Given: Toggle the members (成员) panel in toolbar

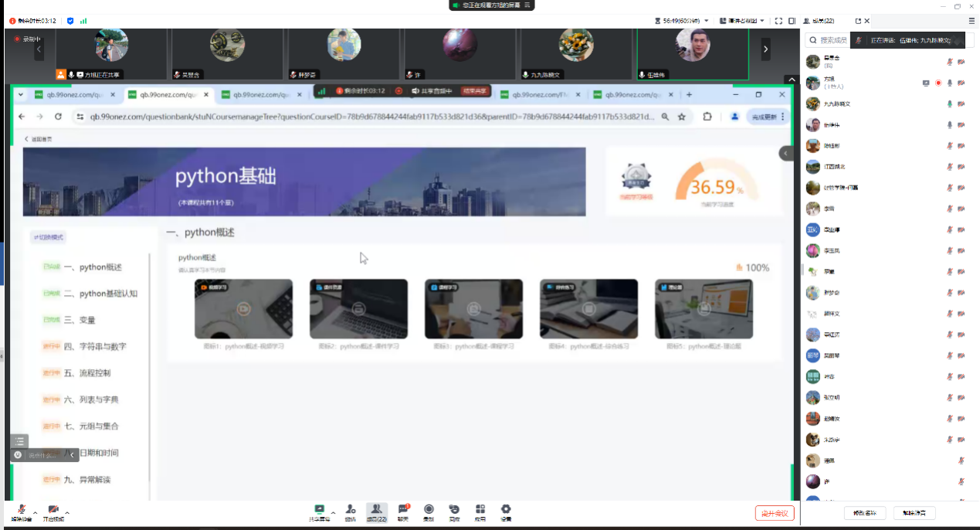Looking at the screenshot, I should coord(376,510).
